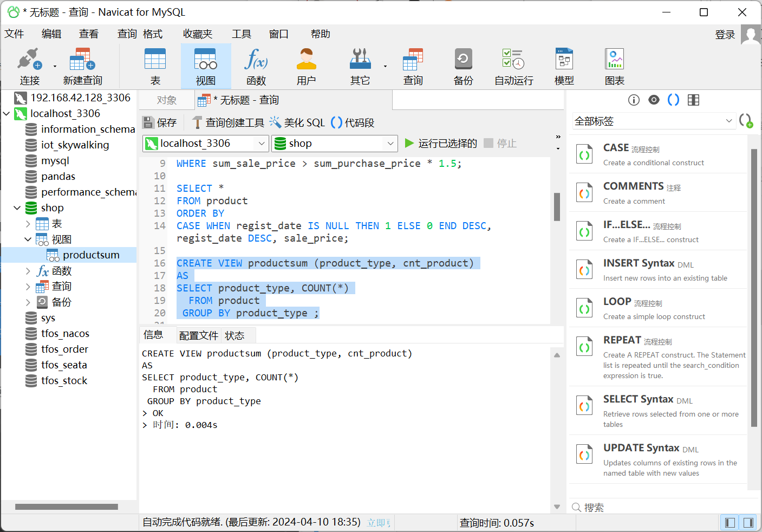762x532 pixels.
Task: Open the localhost_3306 connection dropdown
Action: click(206, 143)
